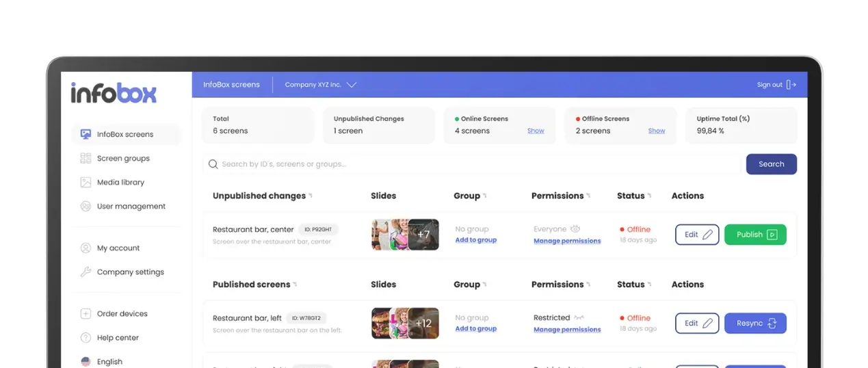
Task: Add Restaurant bar, center to group
Action: (x=476, y=240)
